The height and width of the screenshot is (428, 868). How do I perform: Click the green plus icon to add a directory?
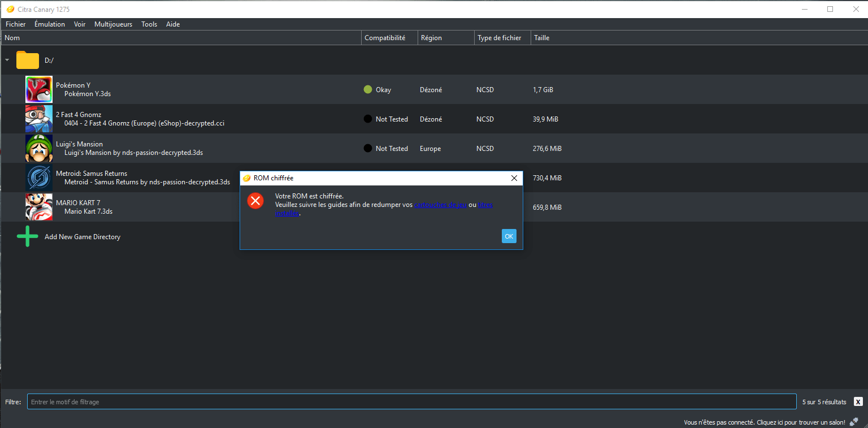(28, 236)
